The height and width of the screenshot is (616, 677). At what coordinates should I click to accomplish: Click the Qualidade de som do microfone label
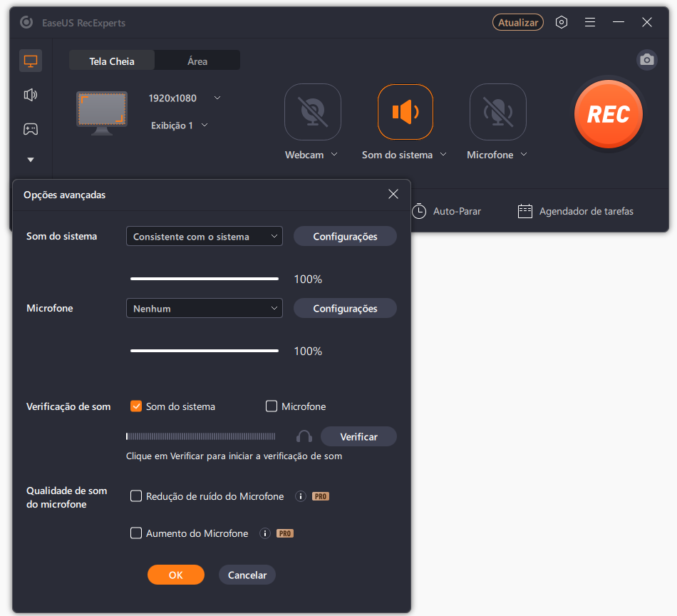66,498
